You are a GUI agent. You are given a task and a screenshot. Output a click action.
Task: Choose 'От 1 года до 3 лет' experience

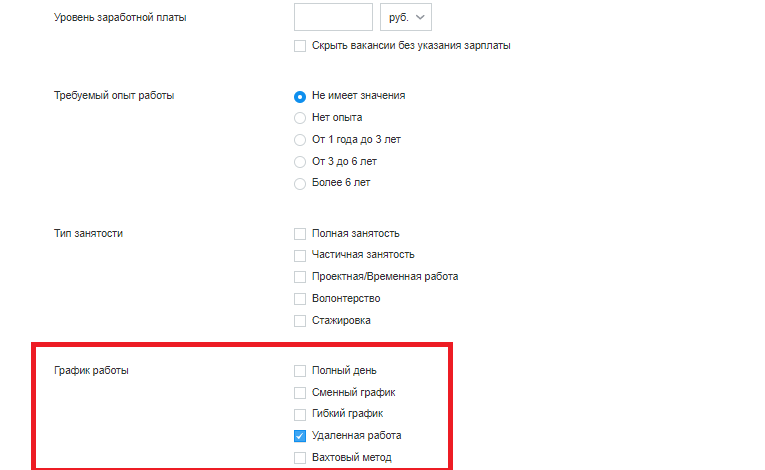point(300,140)
